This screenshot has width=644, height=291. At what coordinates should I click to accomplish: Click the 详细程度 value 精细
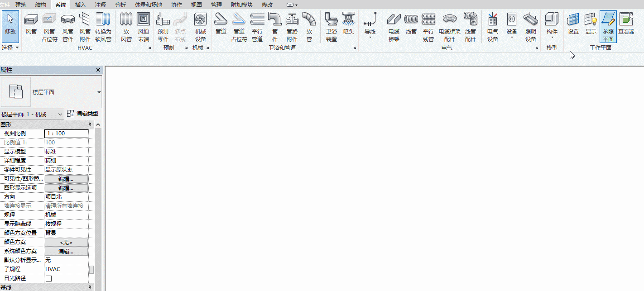click(66, 161)
